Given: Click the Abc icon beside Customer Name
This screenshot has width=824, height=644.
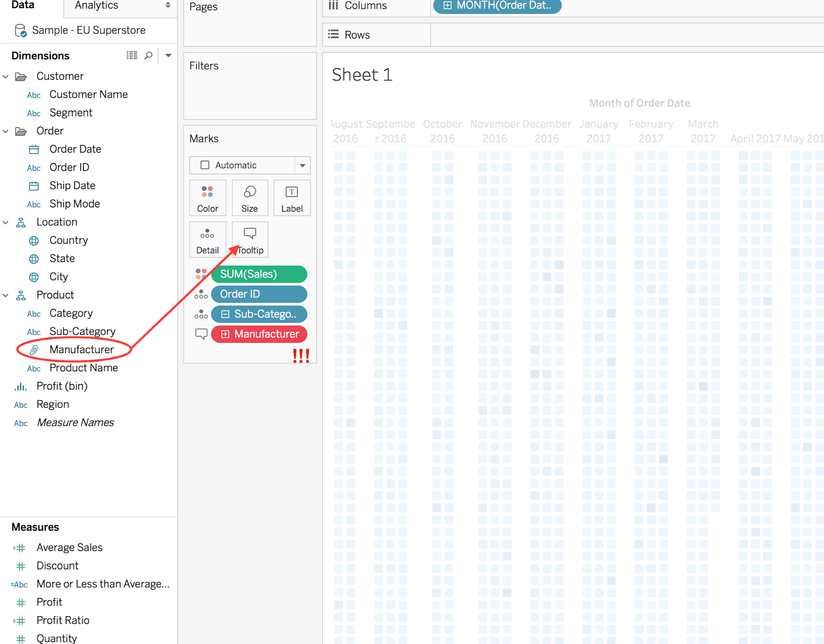Looking at the screenshot, I should pyautogui.click(x=34, y=95).
